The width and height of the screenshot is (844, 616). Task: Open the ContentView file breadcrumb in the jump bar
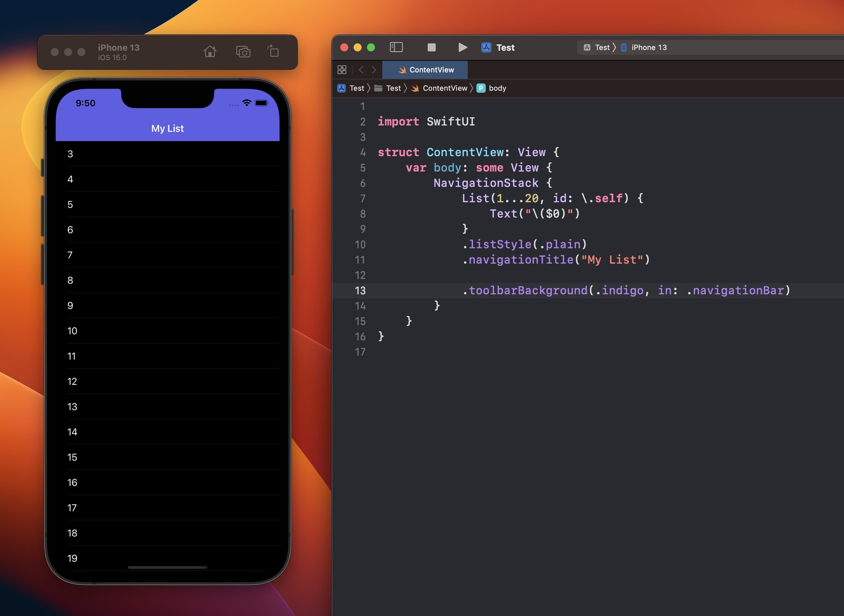tap(439, 88)
